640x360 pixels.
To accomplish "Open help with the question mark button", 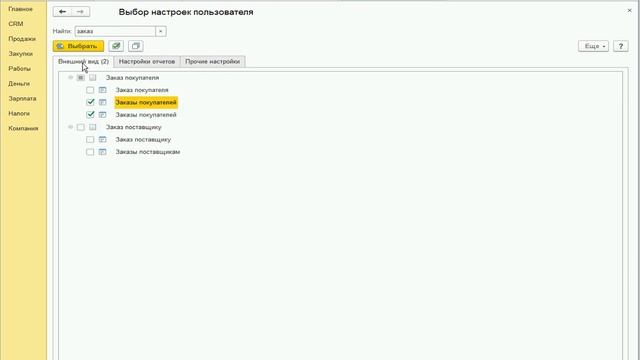I will (x=621, y=46).
